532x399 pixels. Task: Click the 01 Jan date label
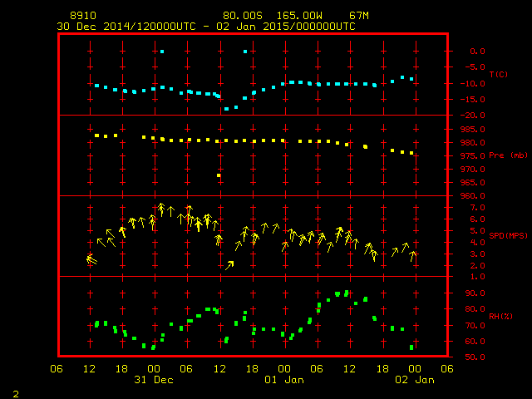(x=283, y=380)
